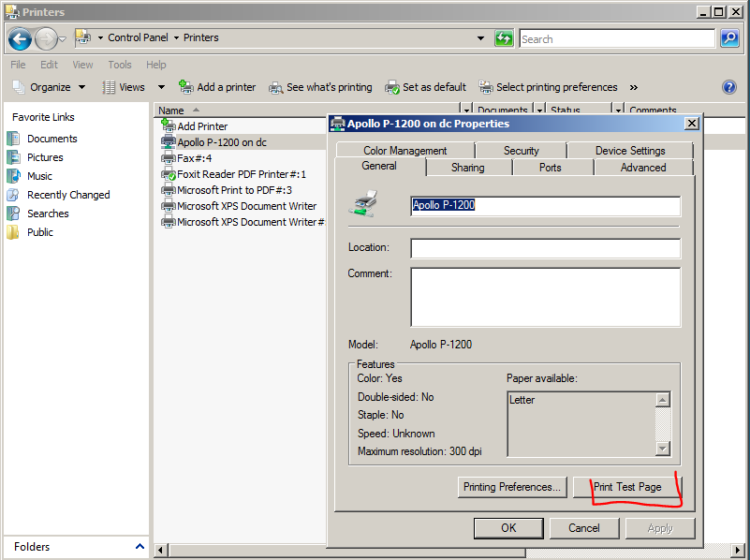Click the Printing Preferences... button
750x560 pixels.
[512, 487]
